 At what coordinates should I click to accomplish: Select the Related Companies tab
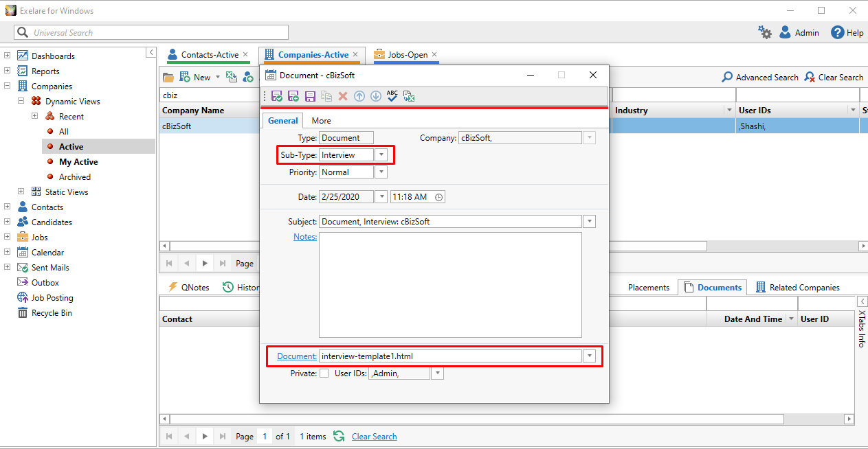tap(798, 288)
